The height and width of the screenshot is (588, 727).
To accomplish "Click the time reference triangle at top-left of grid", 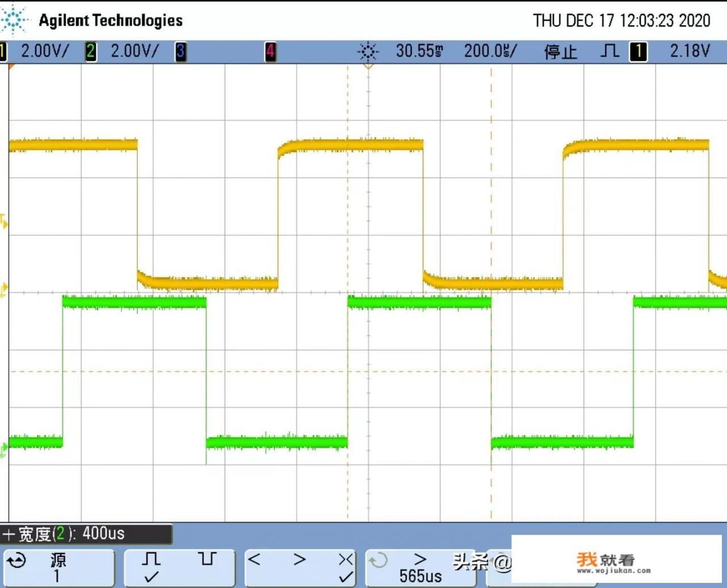I will (11, 67).
